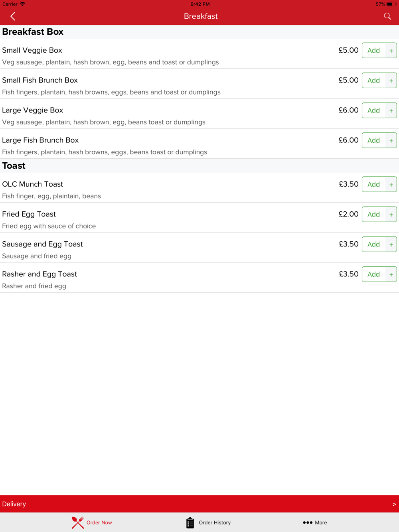Open the More three dots icon

pos(308,522)
